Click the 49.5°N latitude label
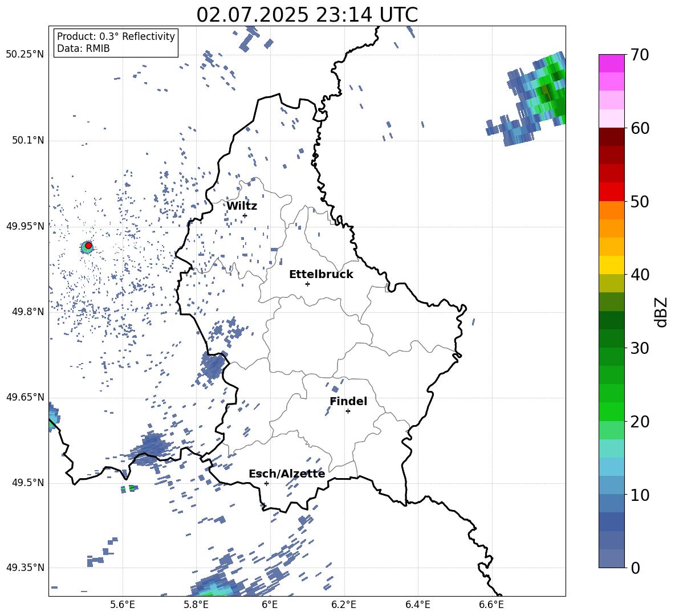The height and width of the screenshot is (616, 675). [28, 483]
